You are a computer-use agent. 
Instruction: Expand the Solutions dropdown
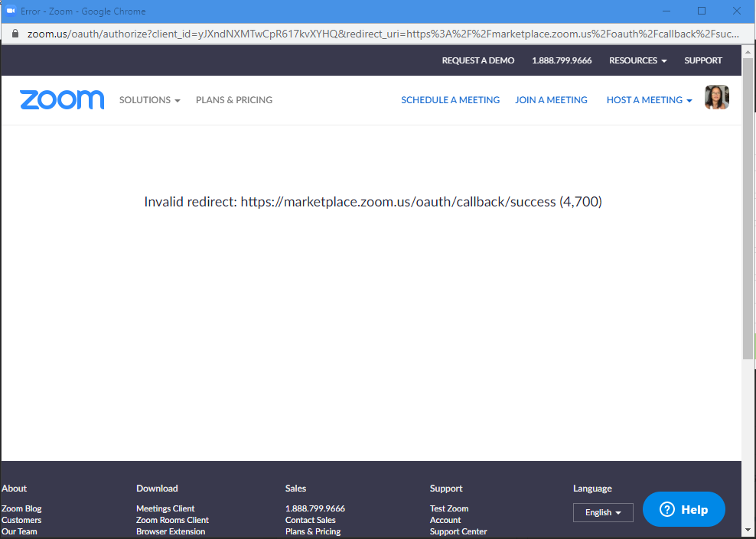click(149, 99)
